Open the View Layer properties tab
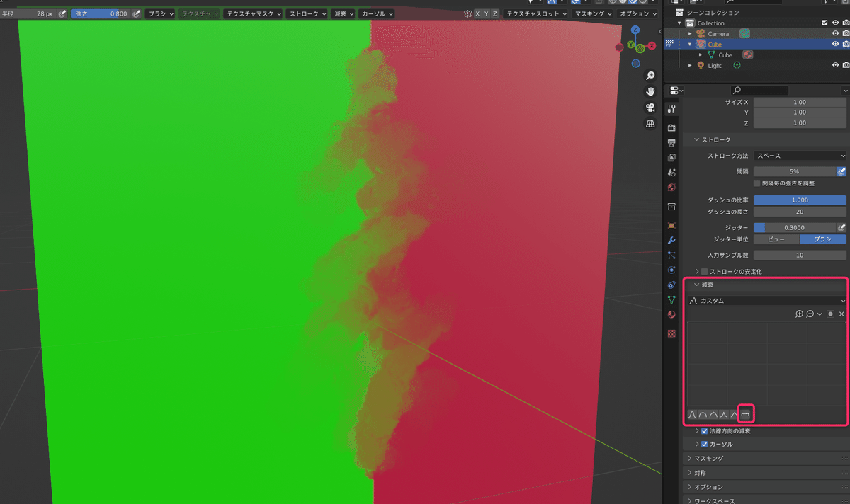The height and width of the screenshot is (504, 850). [x=671, y=157]
